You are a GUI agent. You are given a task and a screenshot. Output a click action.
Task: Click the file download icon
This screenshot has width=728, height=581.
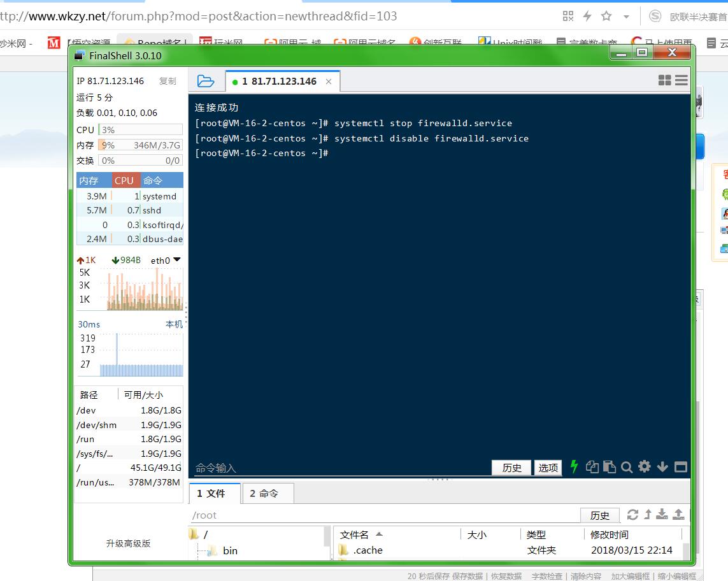662,515
